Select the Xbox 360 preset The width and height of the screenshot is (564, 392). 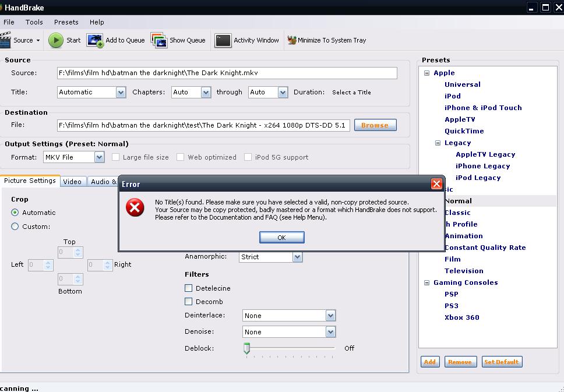[461, 317]
